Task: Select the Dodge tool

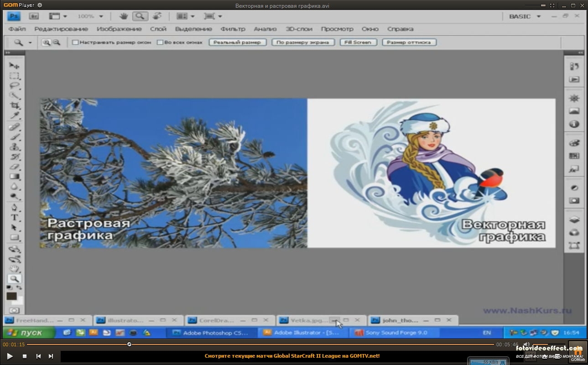Action: point(15,197)
